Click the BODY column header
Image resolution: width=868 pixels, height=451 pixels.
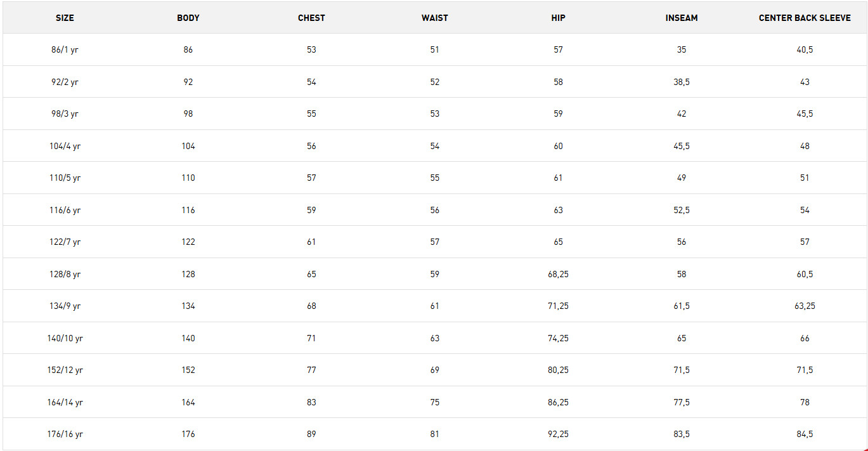pyautogui.click(x=188, y=18)
